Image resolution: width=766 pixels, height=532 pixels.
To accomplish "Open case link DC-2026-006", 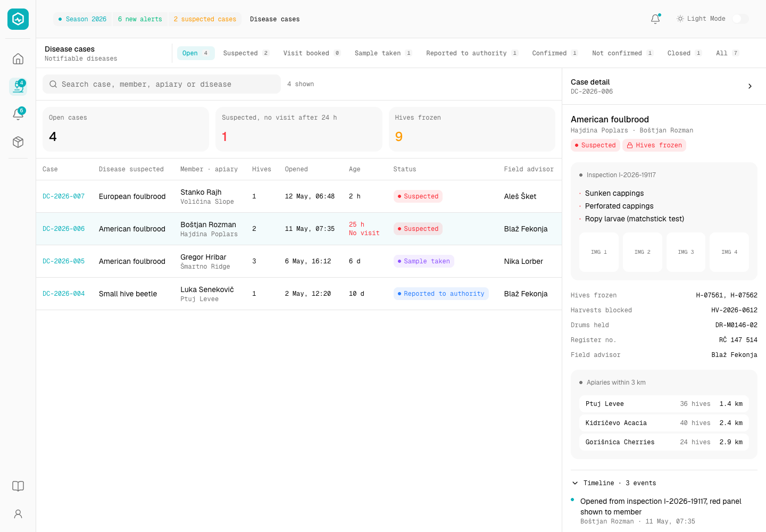I will (64, 229).
